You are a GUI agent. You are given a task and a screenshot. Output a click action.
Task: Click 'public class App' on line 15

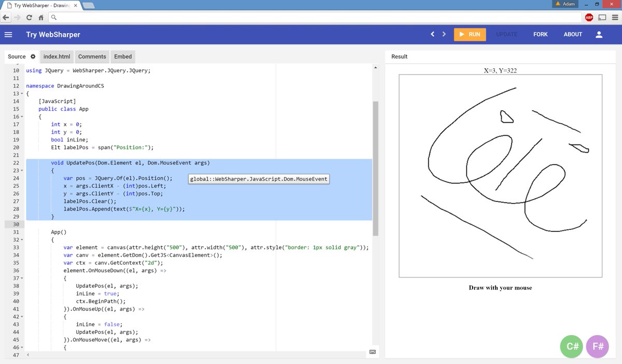pyautogui.click(x=64, y=109)
